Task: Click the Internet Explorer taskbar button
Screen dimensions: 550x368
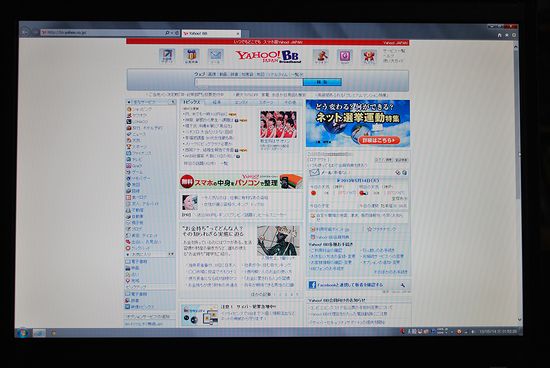Action: 39,333
